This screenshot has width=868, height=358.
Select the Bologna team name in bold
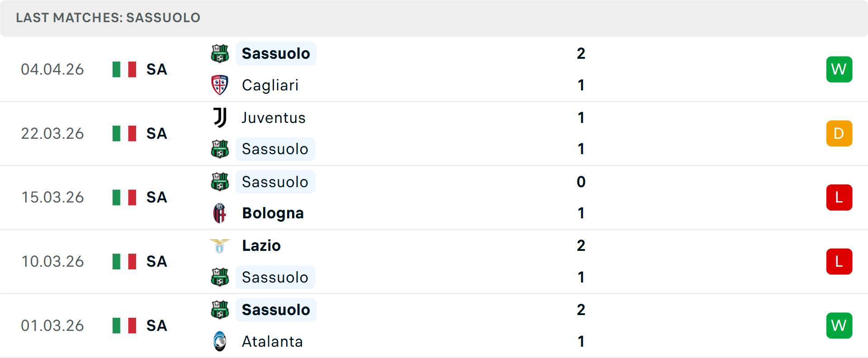273,213
